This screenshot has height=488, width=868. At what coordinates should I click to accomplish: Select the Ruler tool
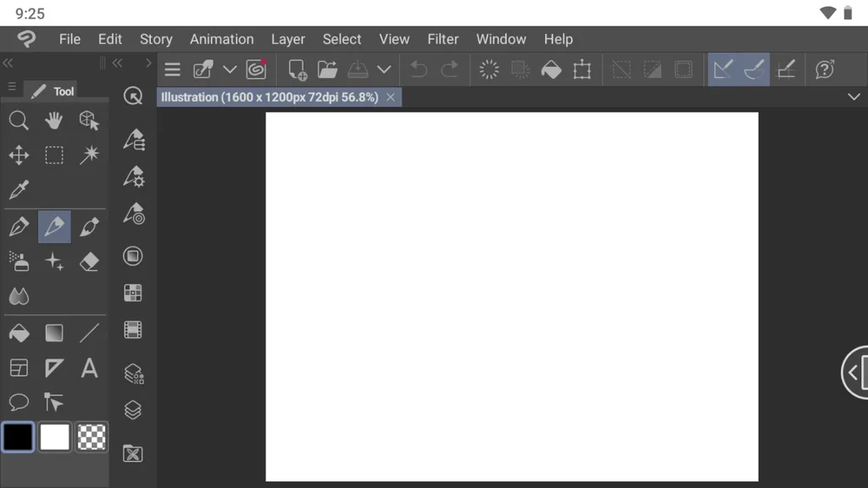(53, 368)
